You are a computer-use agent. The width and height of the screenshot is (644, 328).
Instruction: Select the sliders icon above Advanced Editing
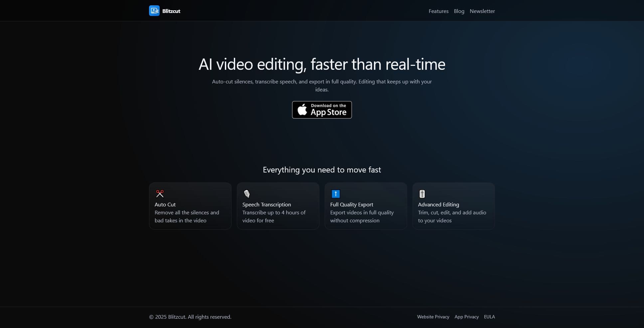point(422,194)
